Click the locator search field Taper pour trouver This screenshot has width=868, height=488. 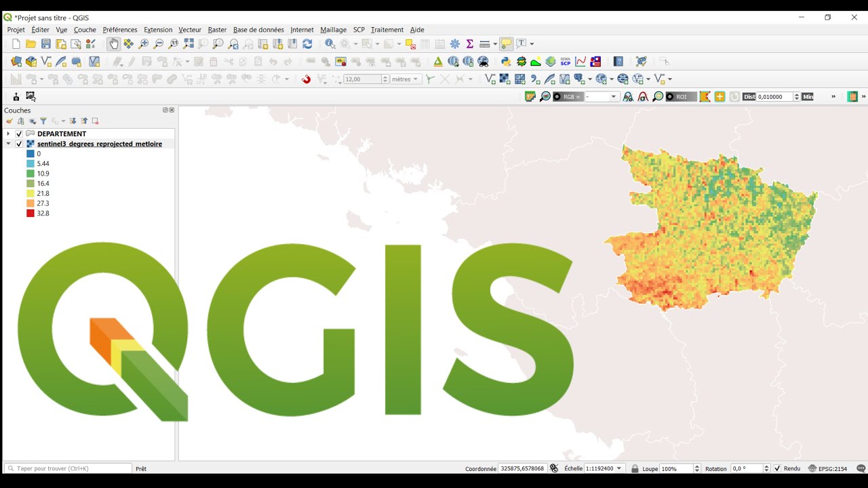(68, 468)
